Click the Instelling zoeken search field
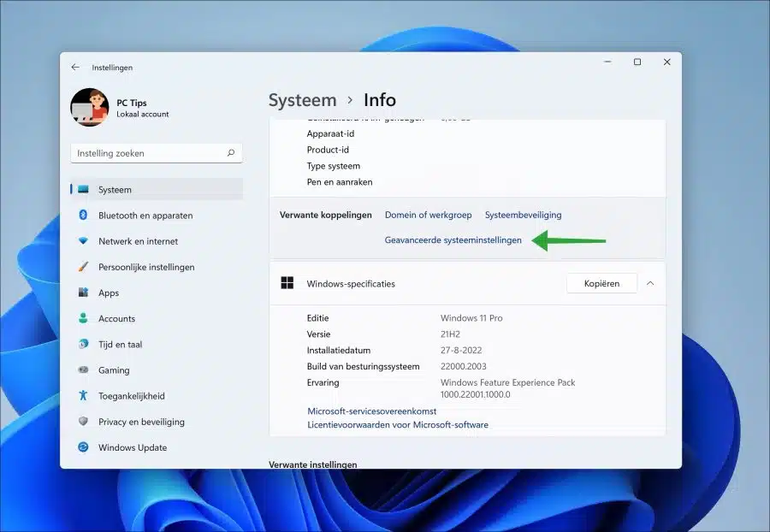 tap(157, 153)
